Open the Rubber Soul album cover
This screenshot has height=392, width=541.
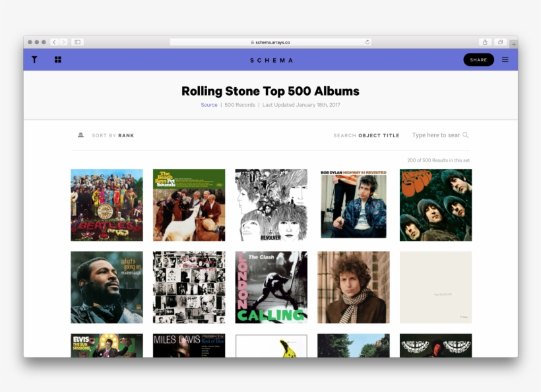pos(435,205)
